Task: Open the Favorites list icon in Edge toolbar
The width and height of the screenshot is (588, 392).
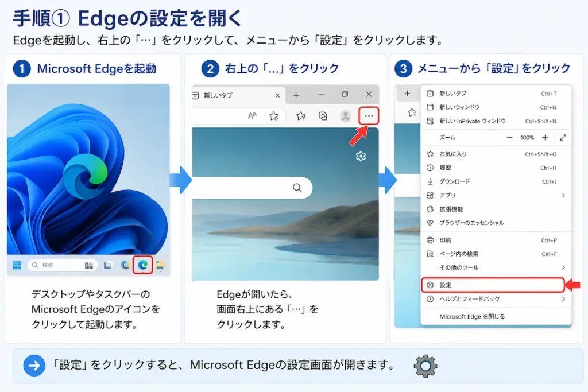Action: (301, 116)
